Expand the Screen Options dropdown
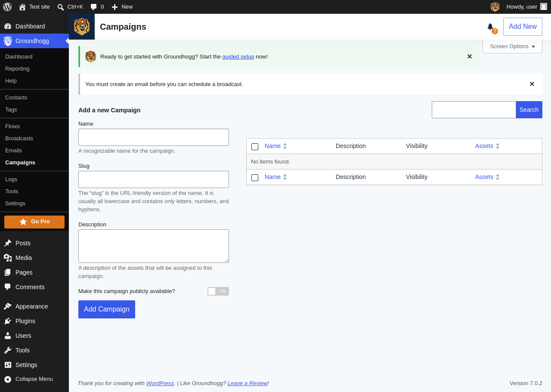The height and width of the screenshot is (392, 551). click(x=512, y=46)
